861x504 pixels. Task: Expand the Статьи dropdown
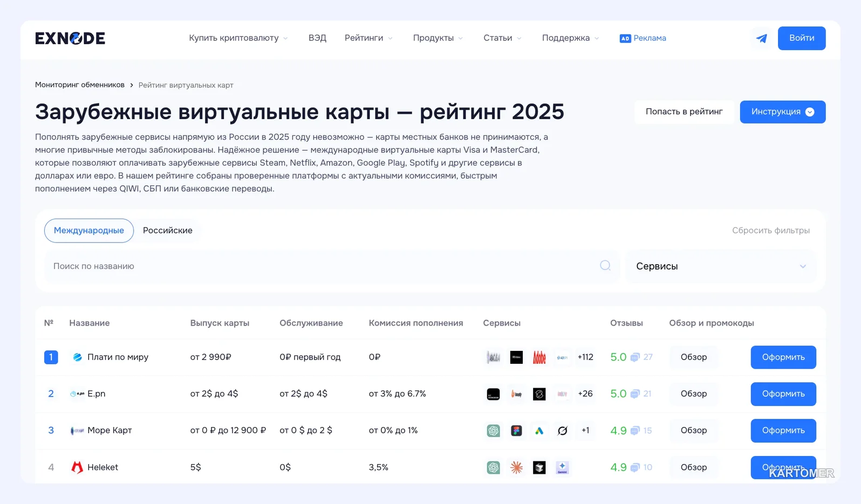pyautogui.click(x=503, y=38)
